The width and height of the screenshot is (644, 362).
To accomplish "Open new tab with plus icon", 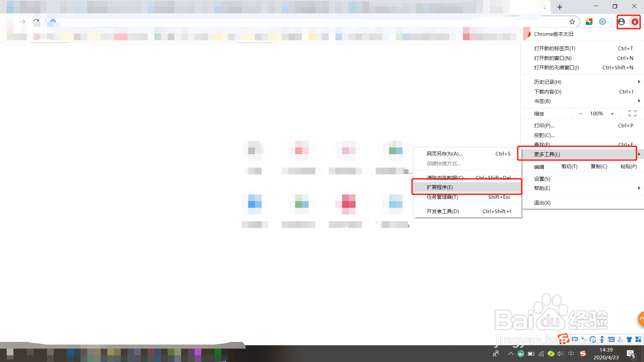I will click(559, 7).
